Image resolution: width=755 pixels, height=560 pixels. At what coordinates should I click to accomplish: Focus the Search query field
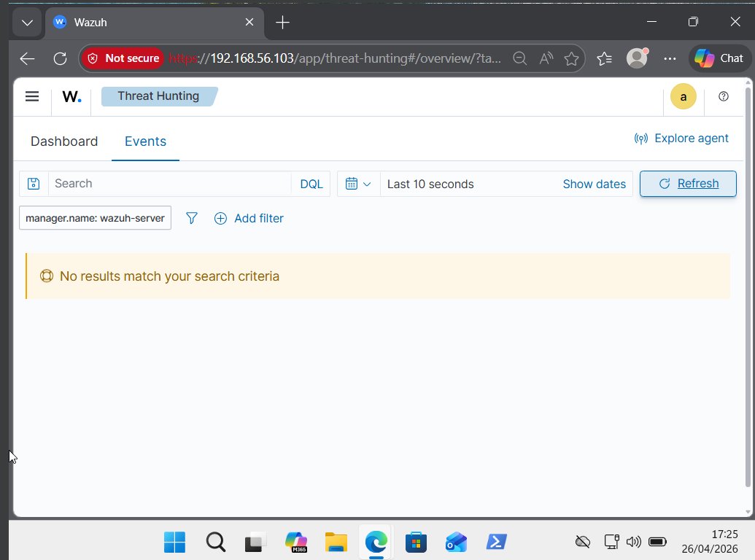pos(169,184)
